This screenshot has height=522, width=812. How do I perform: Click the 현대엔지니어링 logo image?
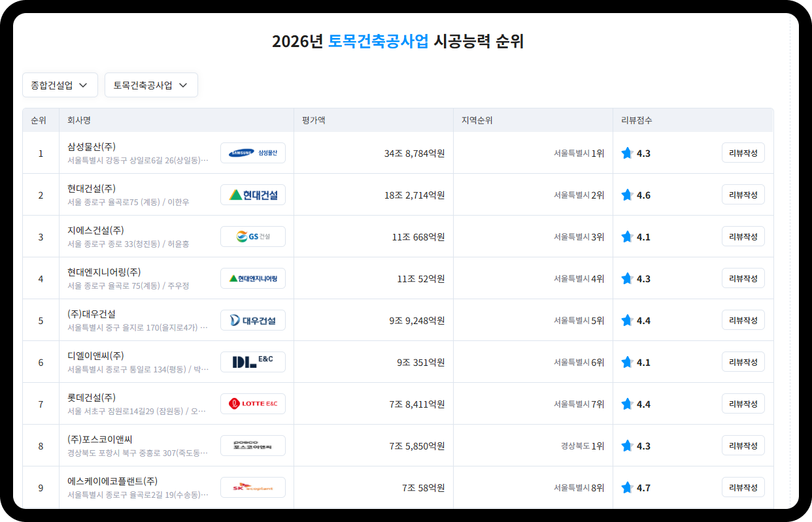pos(253,278)
